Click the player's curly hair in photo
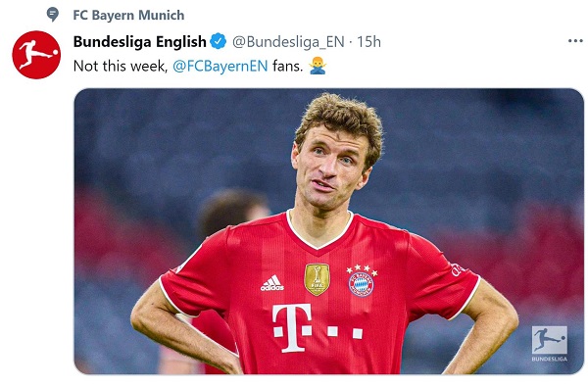Image resolution: width=588 pixels, height=387 pixels. 339,120
